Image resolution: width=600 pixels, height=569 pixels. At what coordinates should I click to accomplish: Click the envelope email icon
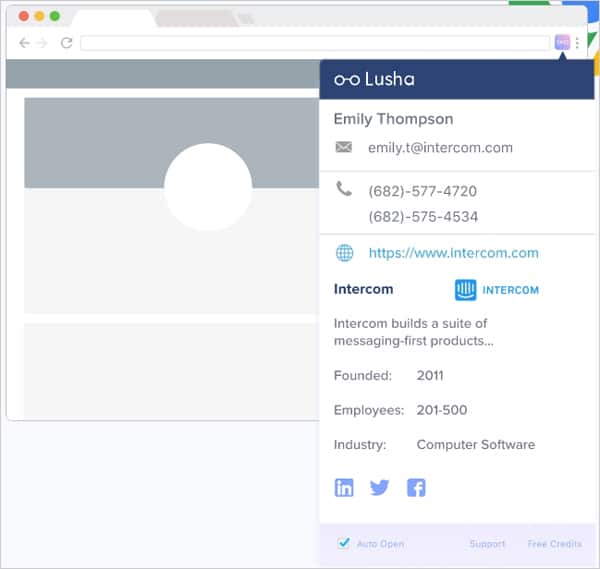[x=344, y=147]
